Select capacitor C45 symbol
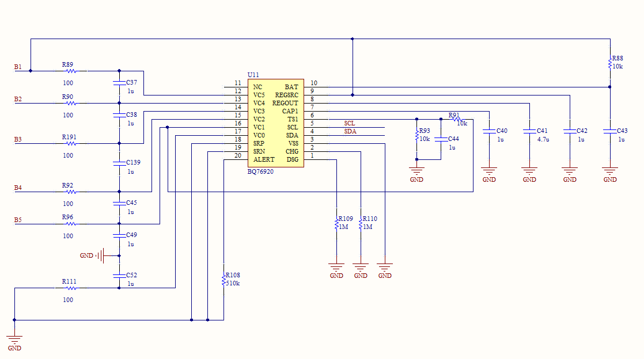Screen dimensions: 644x359 (x=119, y=204)
